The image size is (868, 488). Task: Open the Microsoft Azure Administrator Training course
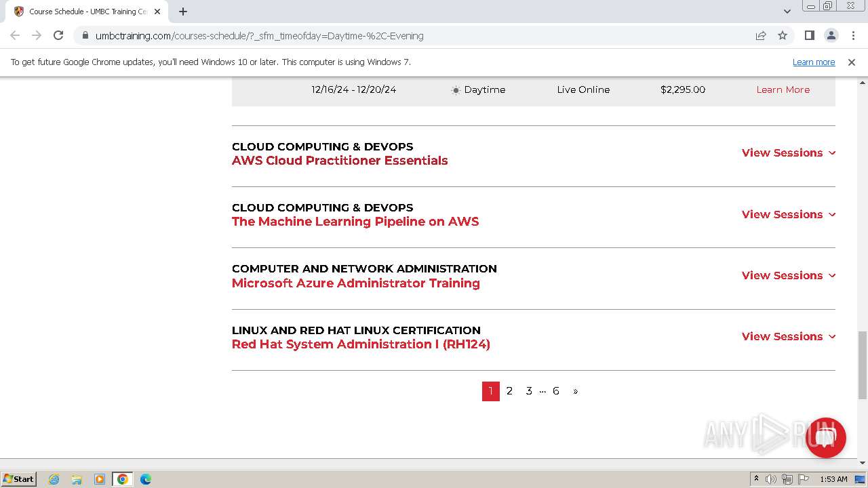356,283
